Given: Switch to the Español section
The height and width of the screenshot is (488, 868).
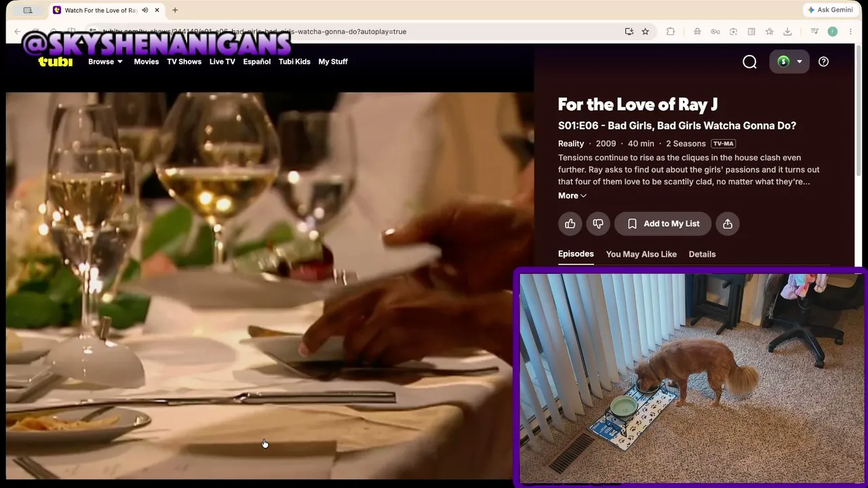Looking at the screenshot, I should tap(257, 62).
